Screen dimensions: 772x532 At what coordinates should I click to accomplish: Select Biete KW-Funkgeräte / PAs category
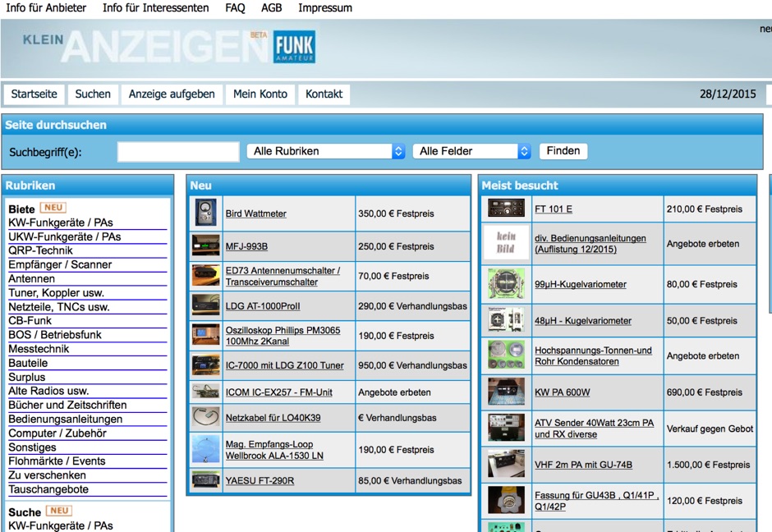coord(61,222)
